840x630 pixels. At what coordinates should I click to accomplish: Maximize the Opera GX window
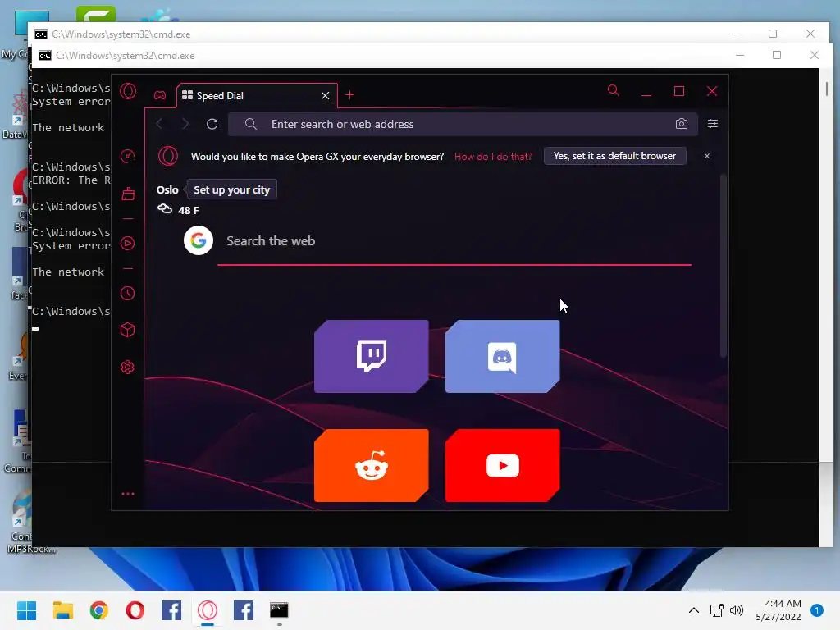[678, 91]
